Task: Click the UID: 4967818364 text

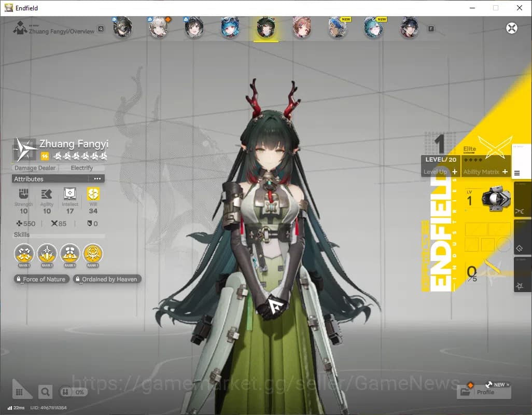Action: click(49, 408)
